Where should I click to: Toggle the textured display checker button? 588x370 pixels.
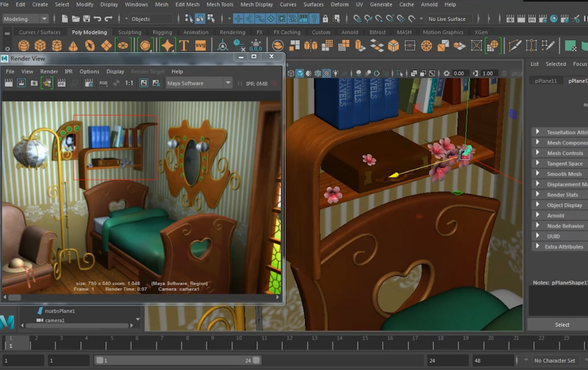coord(326,74)
